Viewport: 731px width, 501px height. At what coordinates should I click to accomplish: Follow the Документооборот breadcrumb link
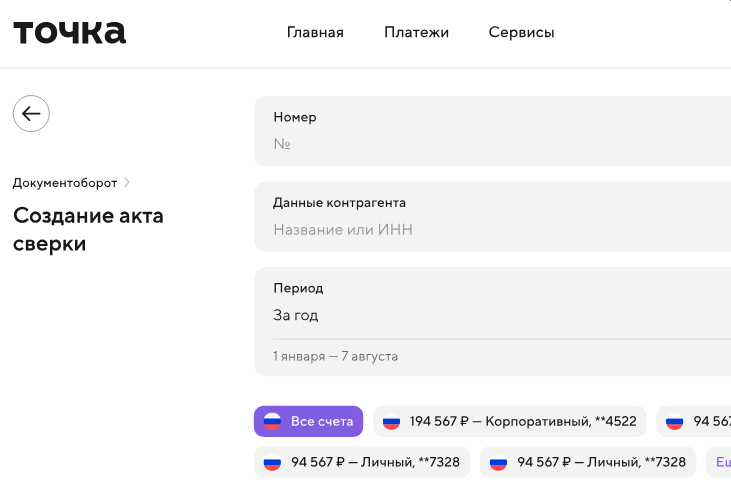[65, 183]
